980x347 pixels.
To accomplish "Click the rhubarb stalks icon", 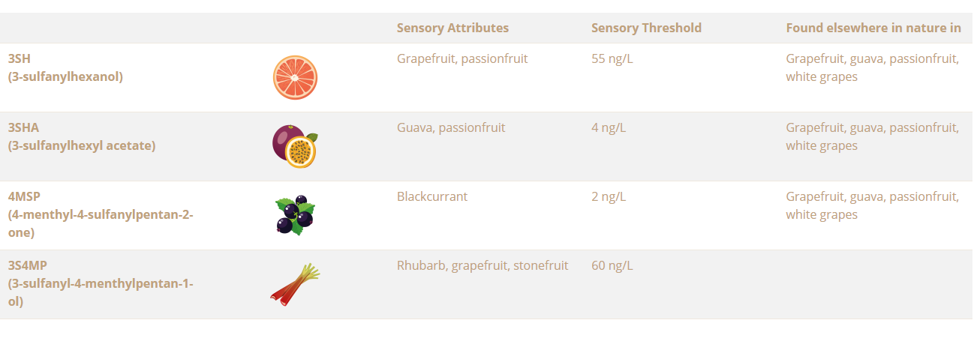I will [294, 284].
